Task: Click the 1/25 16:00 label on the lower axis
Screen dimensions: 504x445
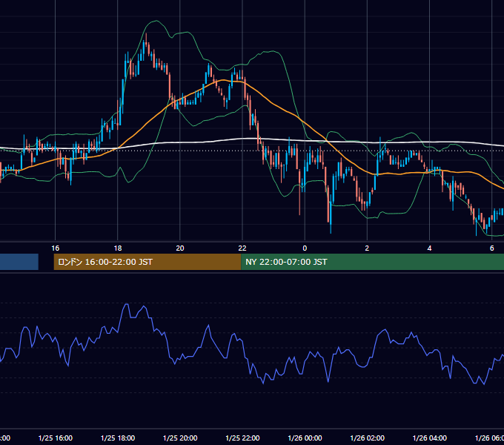Action: 56,438
